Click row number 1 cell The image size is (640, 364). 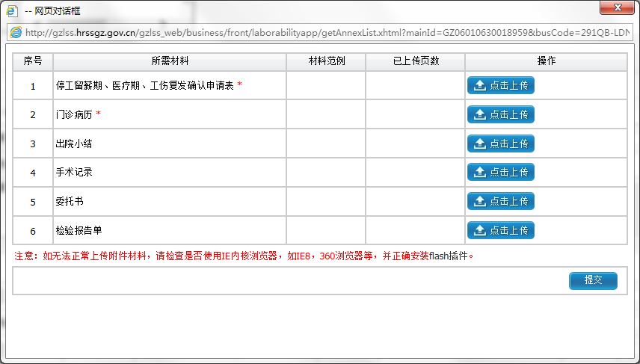coord(33,86)
